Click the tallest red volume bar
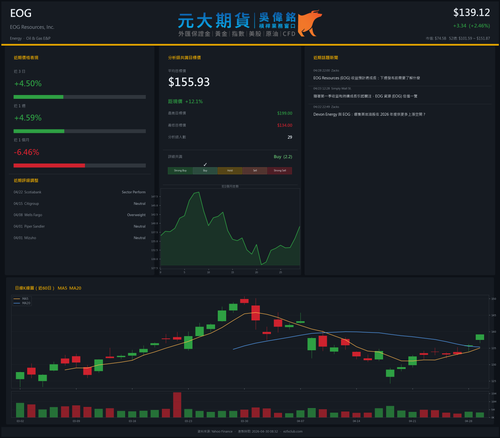Screen dimensions: 500x438 tap(177, 405)
